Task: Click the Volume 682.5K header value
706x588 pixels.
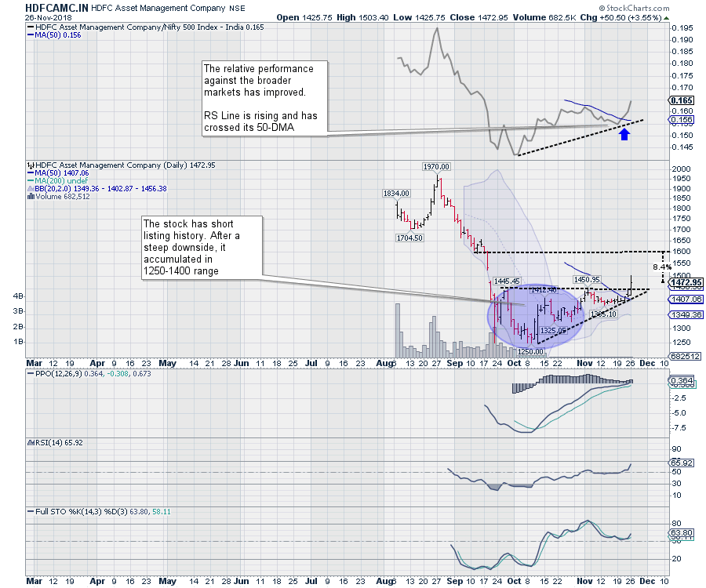Action: 544,17
